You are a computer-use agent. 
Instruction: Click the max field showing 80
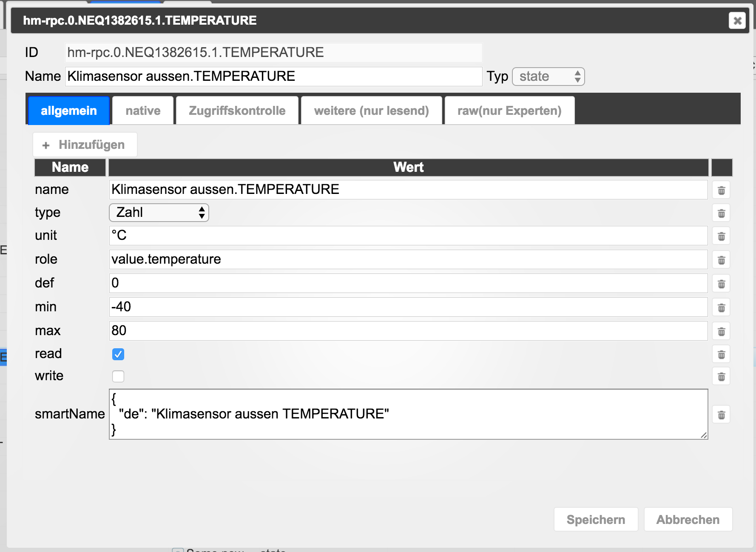(408, 330)
